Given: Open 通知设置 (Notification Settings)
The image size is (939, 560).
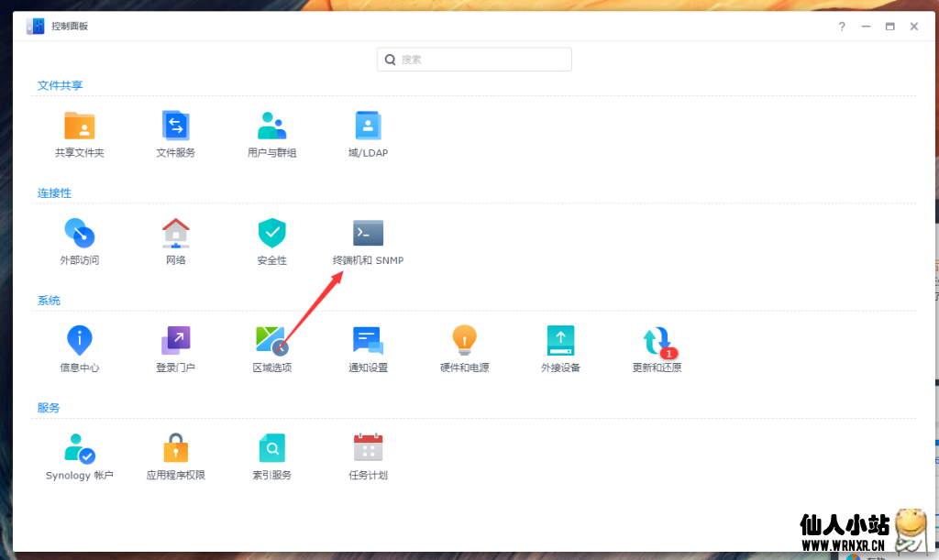Looking at the screenshot, I should point(368,347).
